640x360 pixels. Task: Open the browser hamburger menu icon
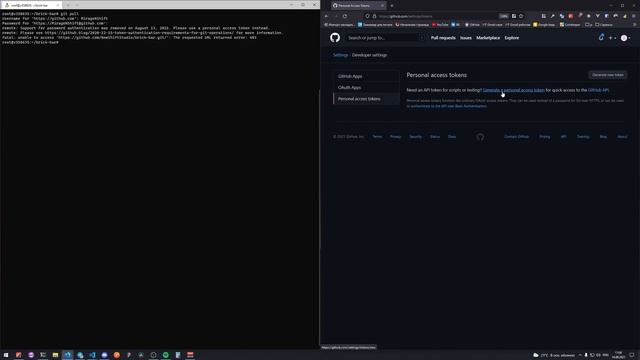pos(633,16)
